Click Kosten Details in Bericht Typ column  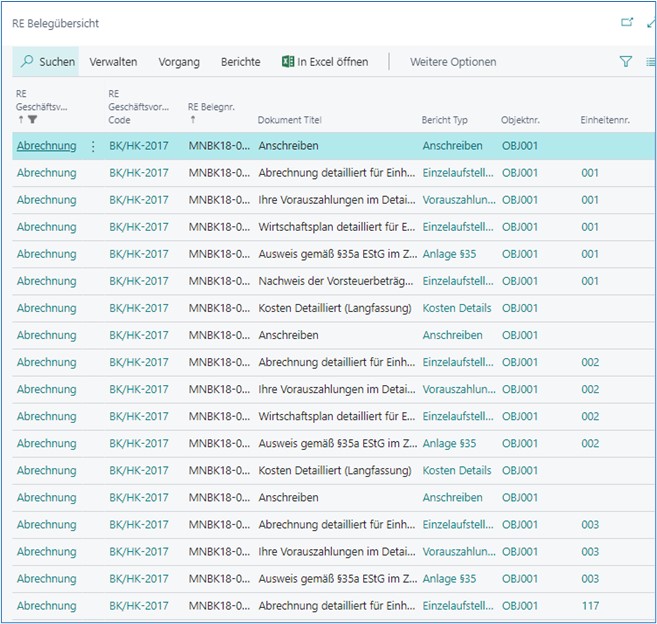click(x=456, y=308)
